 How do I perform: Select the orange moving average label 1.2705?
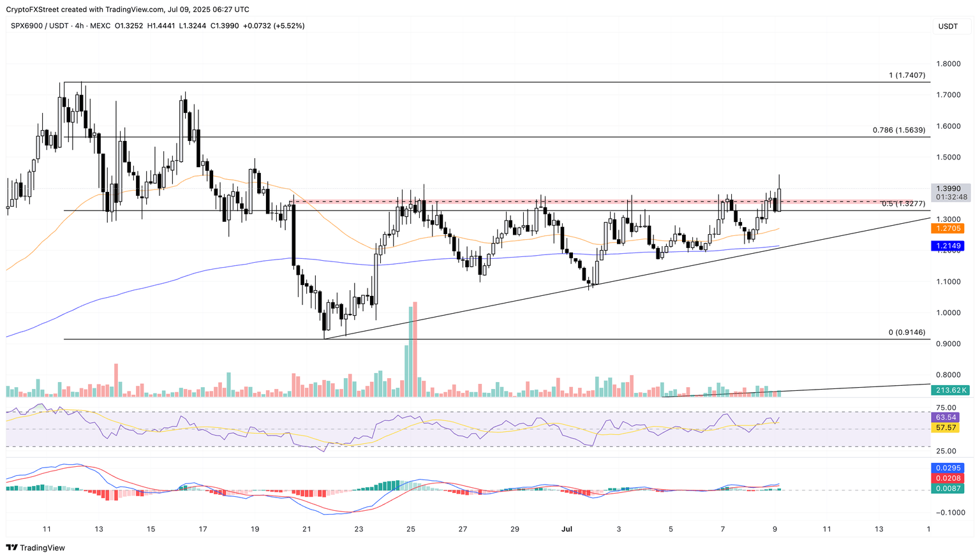point(947,228)
